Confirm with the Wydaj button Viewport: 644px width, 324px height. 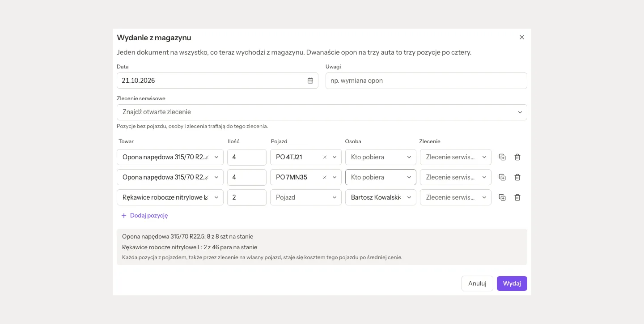[x=512, y=283]
